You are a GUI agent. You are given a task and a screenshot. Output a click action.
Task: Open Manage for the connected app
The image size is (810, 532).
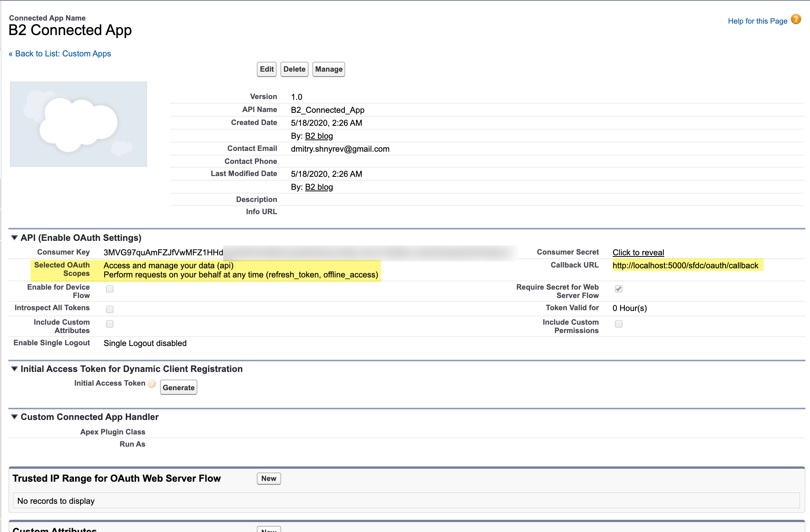click(x=328, y=69)
